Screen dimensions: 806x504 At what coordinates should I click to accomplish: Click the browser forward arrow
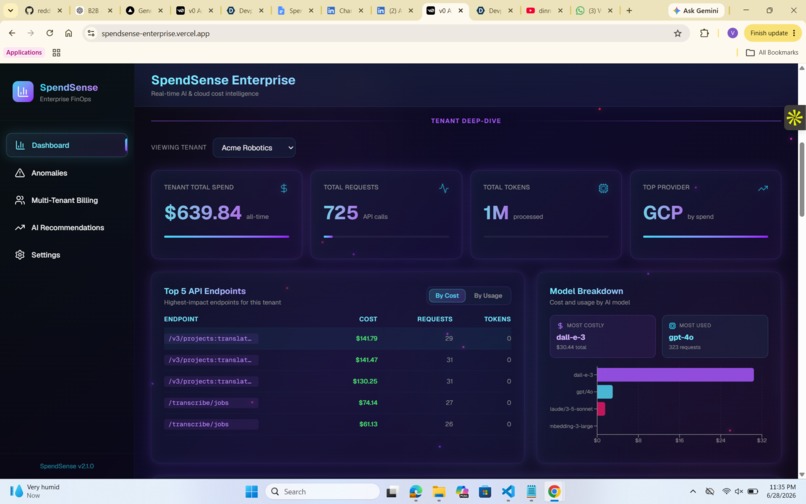click(x=30, y=33)
